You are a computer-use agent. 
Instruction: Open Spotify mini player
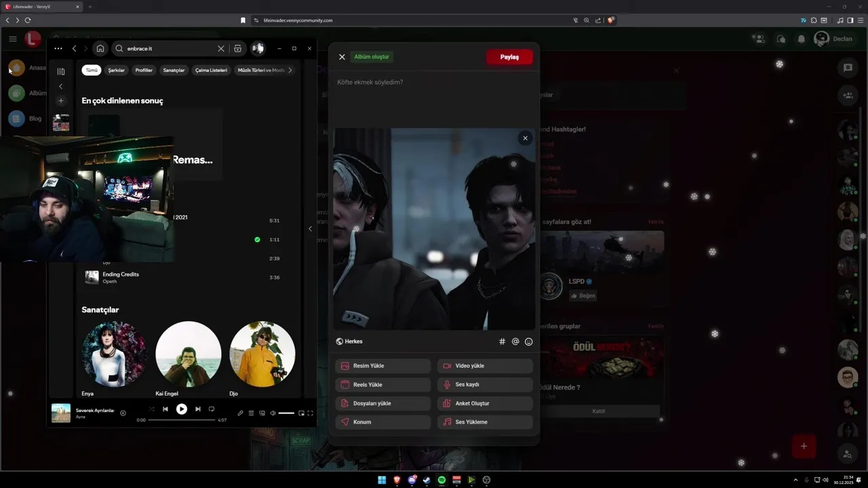pos(301,413)
